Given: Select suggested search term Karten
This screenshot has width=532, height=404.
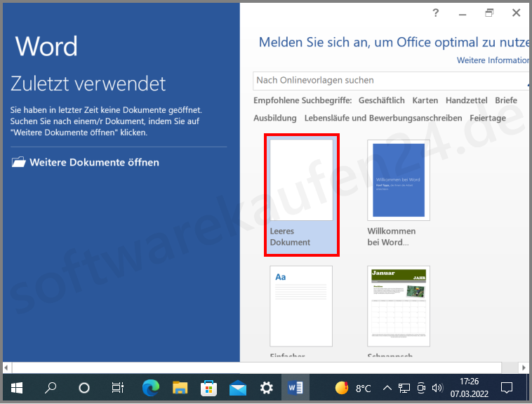Looking at the screenshot, I should [425, 100].
